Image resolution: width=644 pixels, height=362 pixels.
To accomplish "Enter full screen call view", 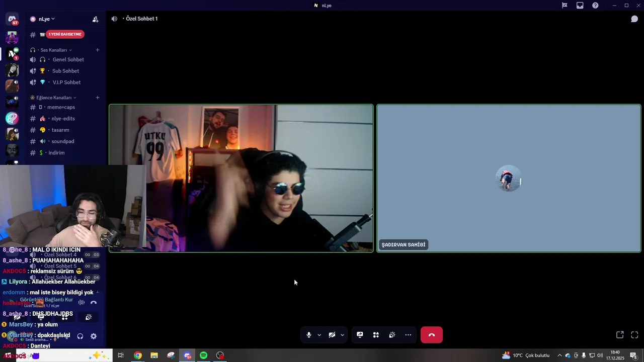I will coord(634,335).
